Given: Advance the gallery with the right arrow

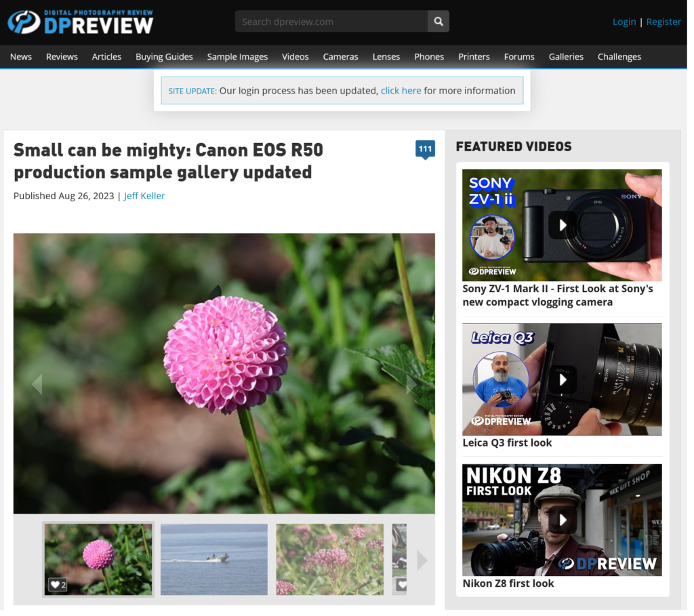Looking at the screenshot, I should (x=411, y=384).
